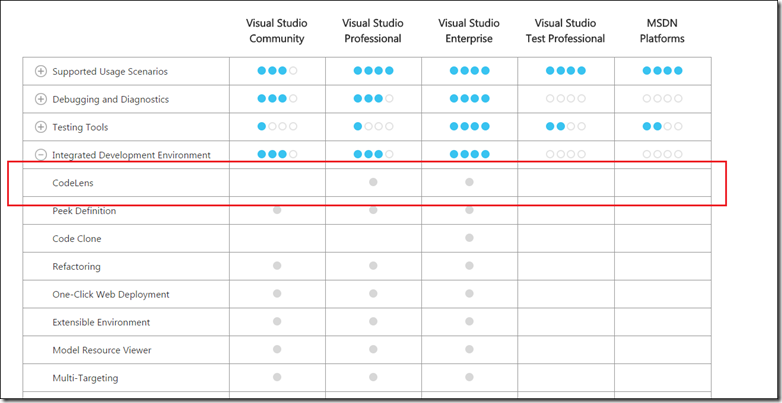Select the Code Clone row label

77,239
